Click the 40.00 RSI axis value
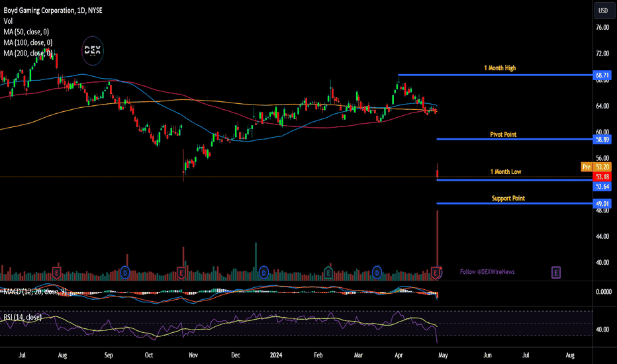Image resolution: width=617 pixels, height=364 pixels. point(602,330)
